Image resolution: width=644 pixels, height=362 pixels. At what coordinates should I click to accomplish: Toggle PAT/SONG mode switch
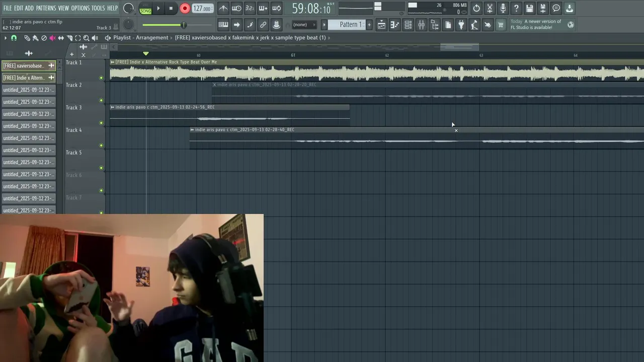point(145,9)
